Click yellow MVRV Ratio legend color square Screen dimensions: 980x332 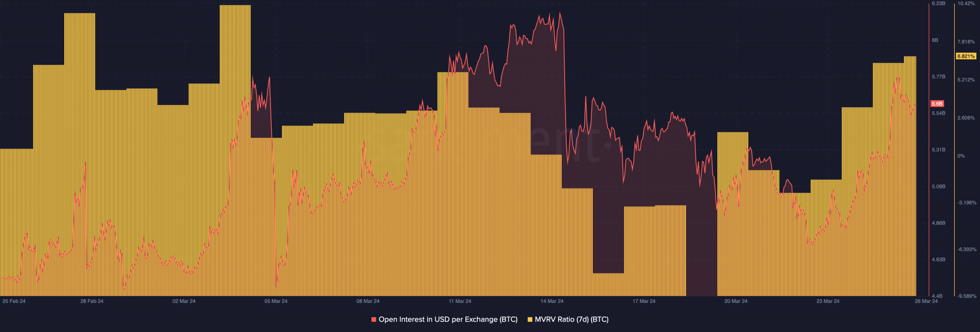[x=530, y=319]
